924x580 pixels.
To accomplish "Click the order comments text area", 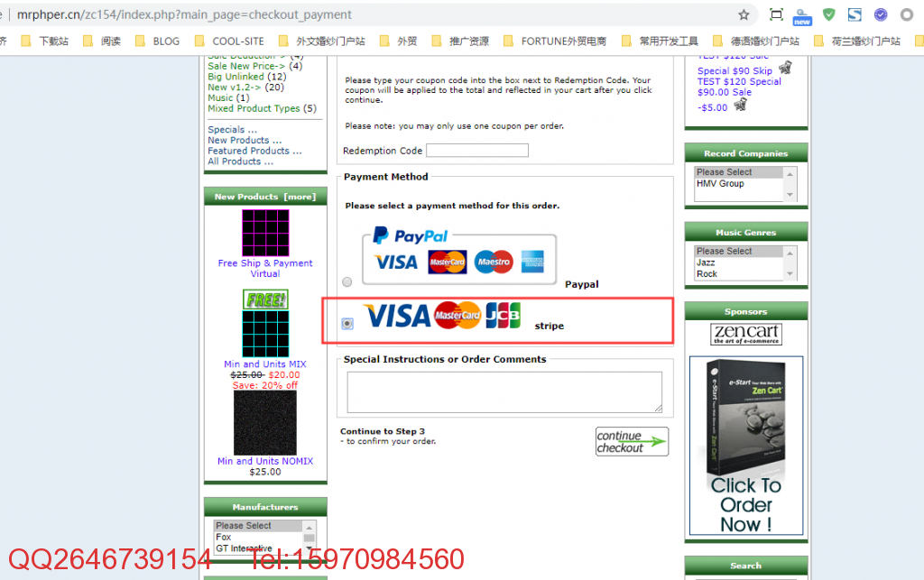I will coord(504,391).
